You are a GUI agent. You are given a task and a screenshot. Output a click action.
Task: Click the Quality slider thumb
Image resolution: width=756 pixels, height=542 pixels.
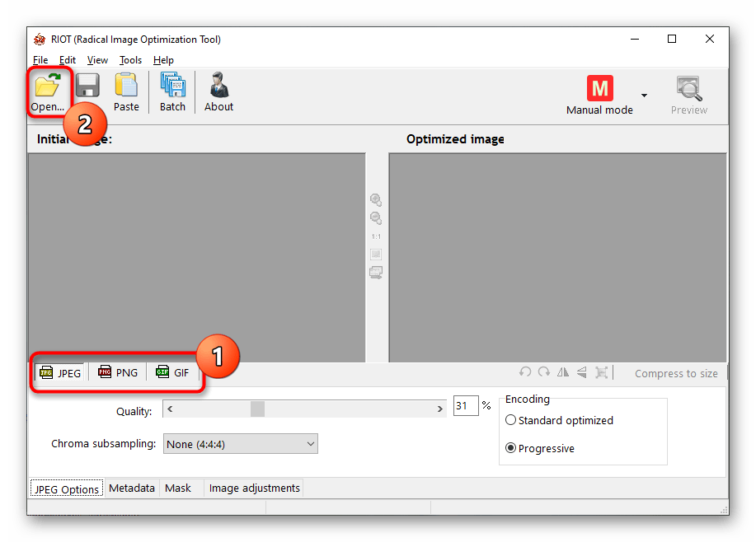coord(257,409)
